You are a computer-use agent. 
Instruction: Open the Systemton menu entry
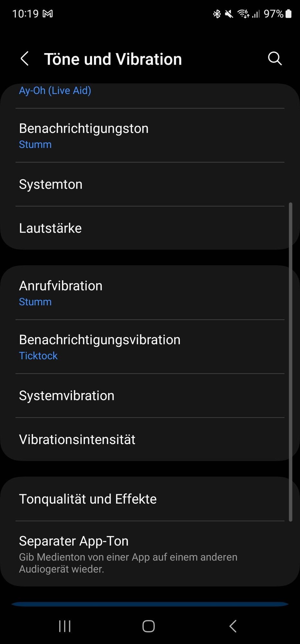click(x=150, y=185)
